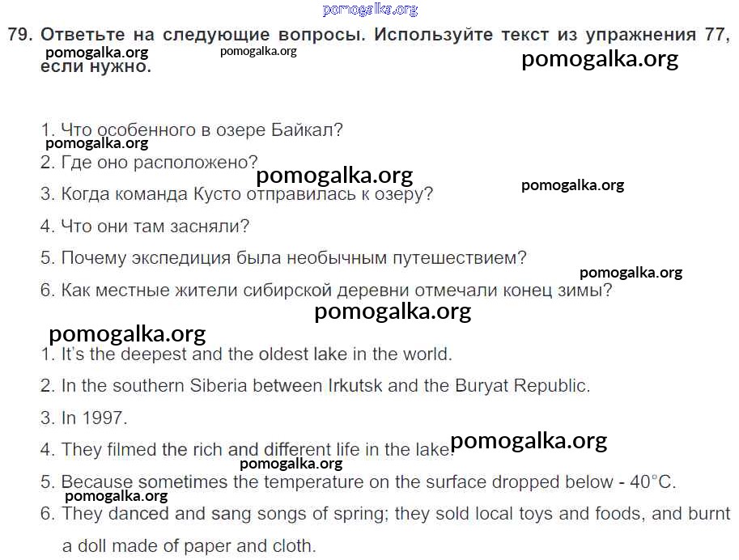The width and height of the screenshot is (739, 560).
Task: Click answer "It's the deepest and the oldest lake"
Action: (x=246, y=354)
